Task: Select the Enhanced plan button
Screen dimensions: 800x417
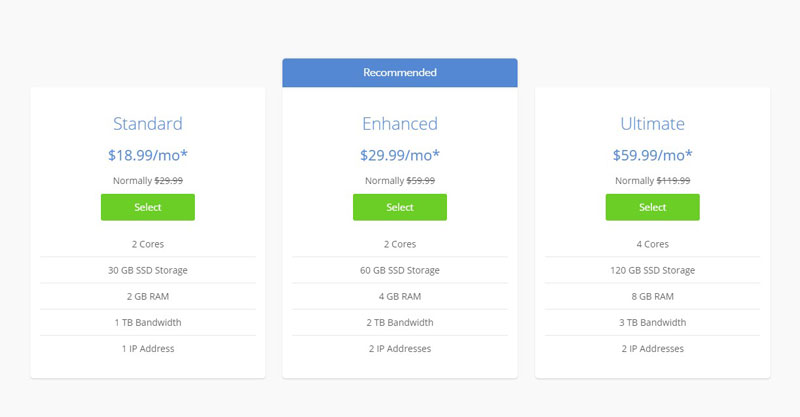Action: tap(399, 207)
